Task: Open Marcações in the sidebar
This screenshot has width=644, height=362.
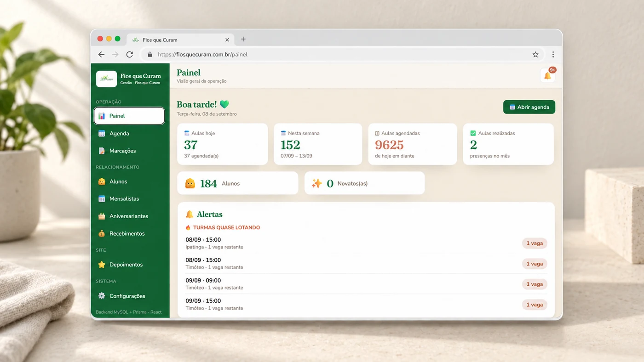Action: pyautogui.click(x=129, y=151)
